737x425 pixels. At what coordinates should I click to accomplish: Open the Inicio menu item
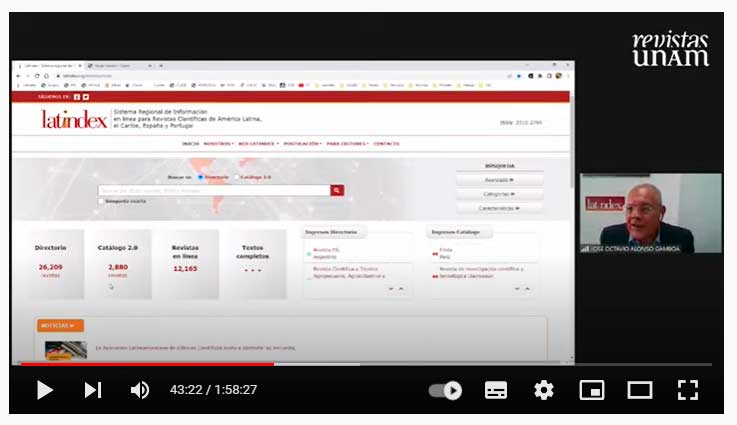190,144
